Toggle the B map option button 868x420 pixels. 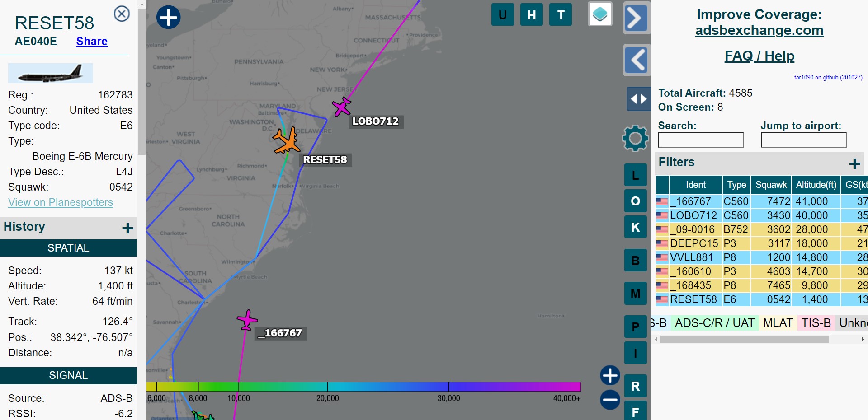coord(635,261)
